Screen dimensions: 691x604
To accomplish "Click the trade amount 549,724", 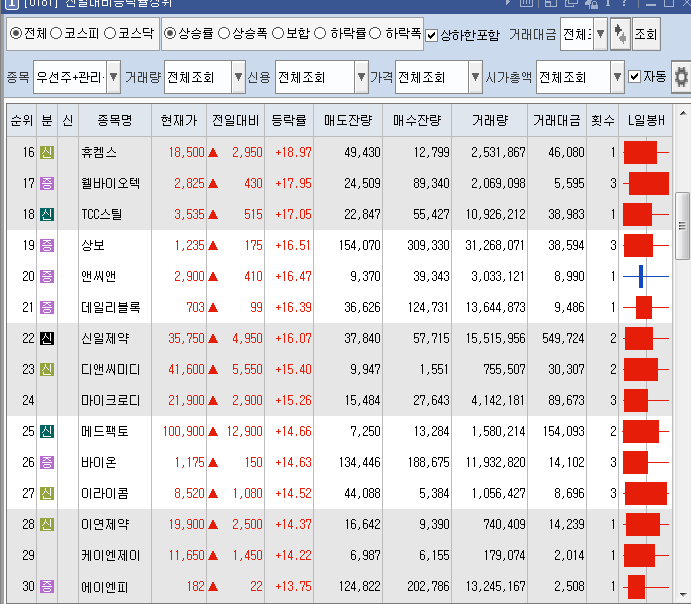I will pos(563,338).
